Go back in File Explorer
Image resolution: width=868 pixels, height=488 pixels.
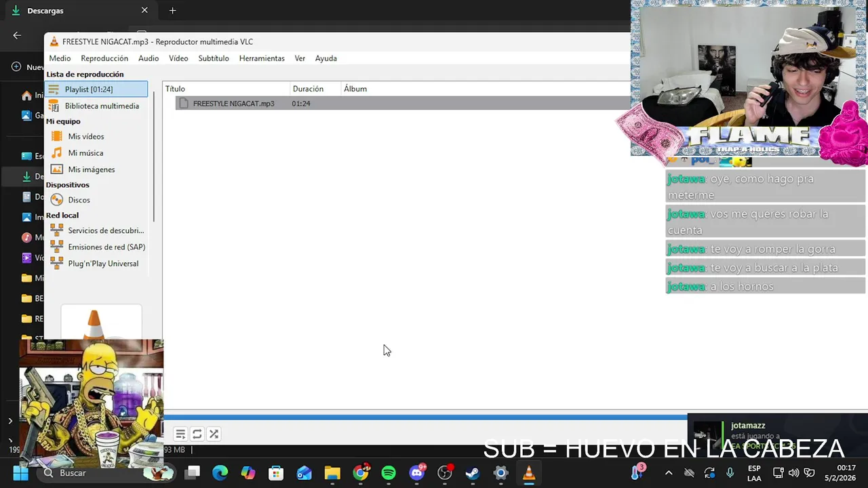17,35
